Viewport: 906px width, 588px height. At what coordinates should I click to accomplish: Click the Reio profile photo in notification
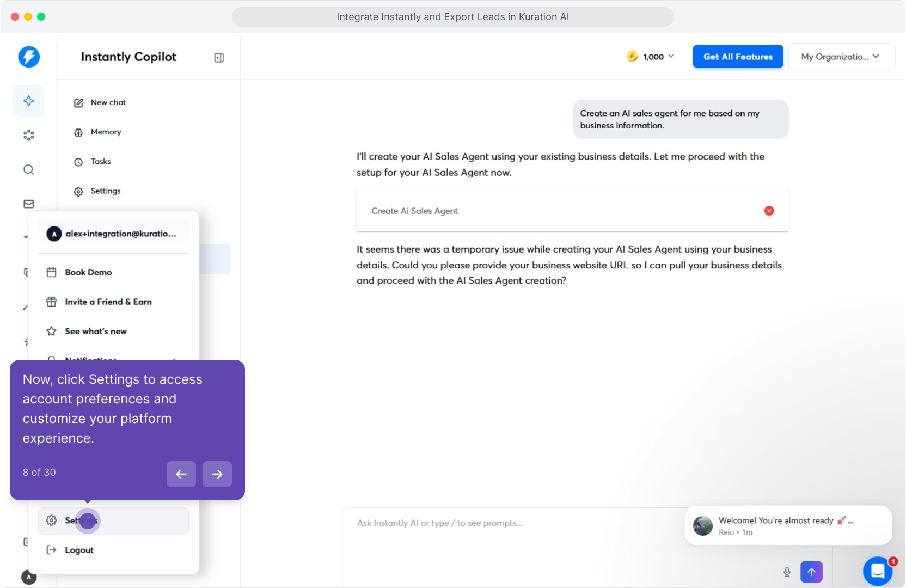pyautogui.click(x=703, y=526)
